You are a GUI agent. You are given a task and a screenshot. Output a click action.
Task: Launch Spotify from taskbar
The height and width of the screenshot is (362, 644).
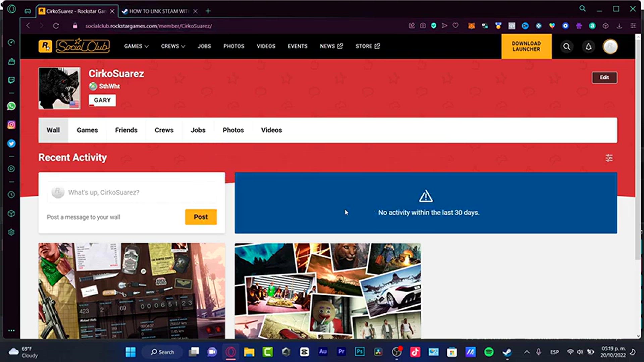coord(489,352)
